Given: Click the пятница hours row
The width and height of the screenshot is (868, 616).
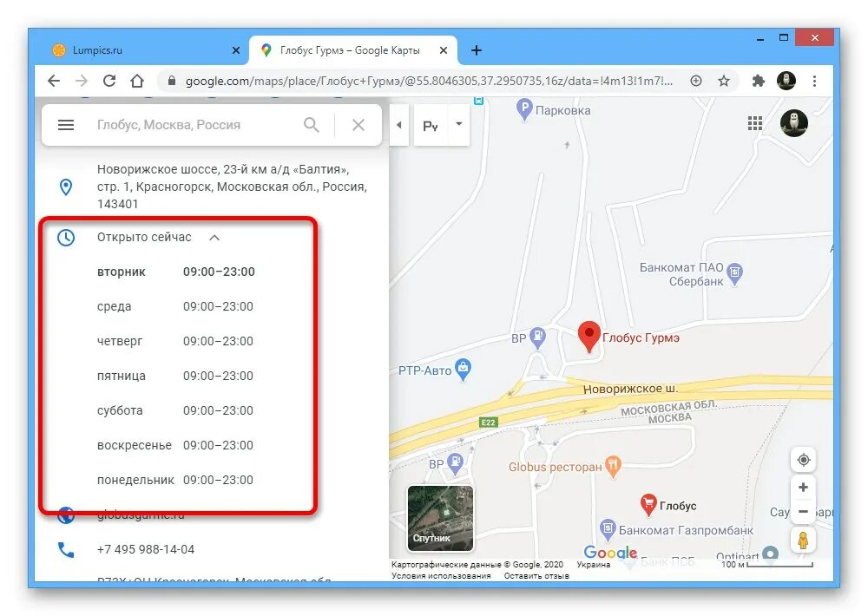Looking at the screenshot, I should click(x=175, y=376).
